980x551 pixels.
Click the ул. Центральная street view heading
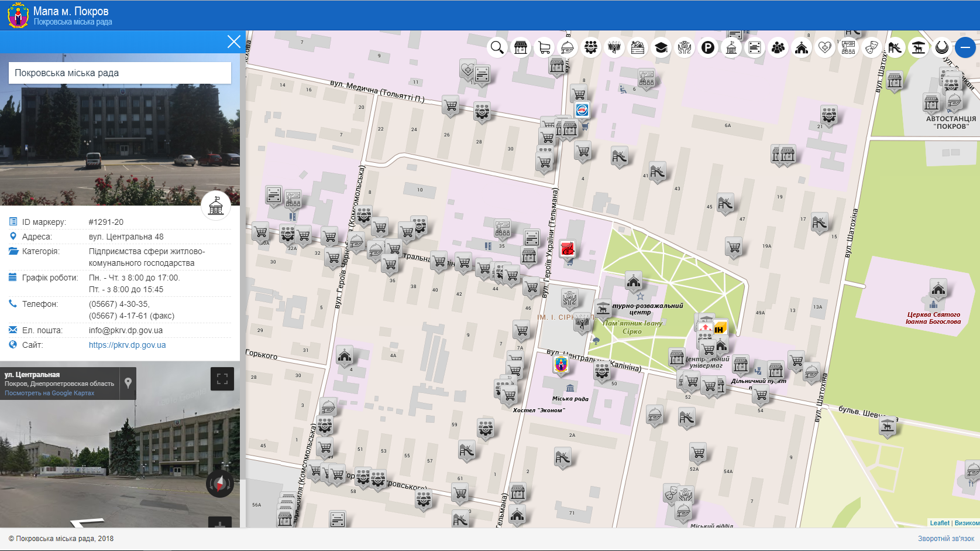(32, 375)
